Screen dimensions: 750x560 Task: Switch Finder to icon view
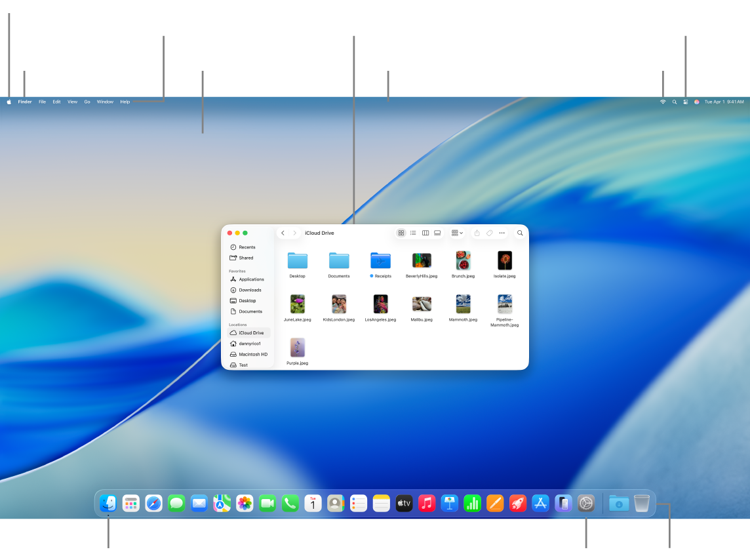click(x=401, y=233)
